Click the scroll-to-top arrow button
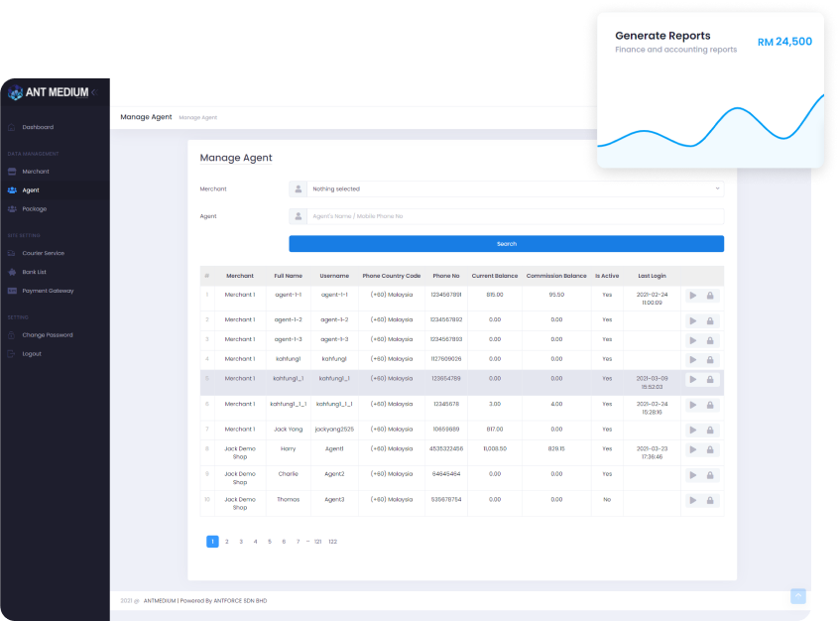 coord(797,596)
